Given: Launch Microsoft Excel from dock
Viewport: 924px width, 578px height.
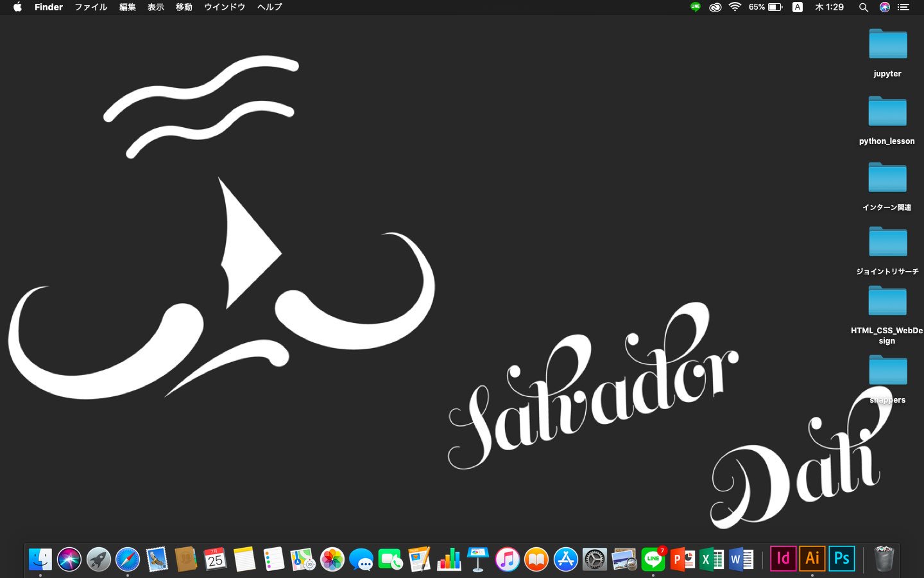Looking at the screenshot, I should (712, 559).
